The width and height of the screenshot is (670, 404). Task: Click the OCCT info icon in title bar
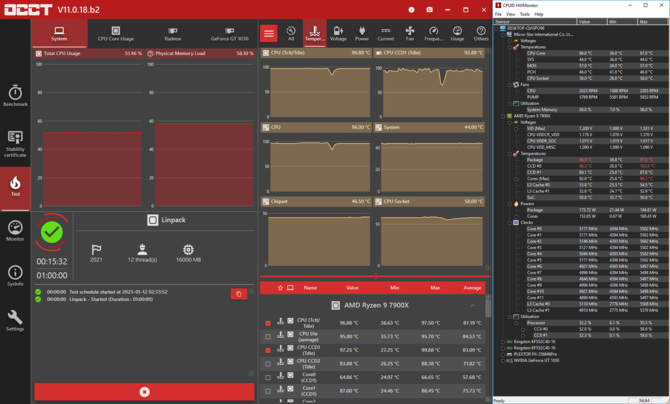[411, 9]
